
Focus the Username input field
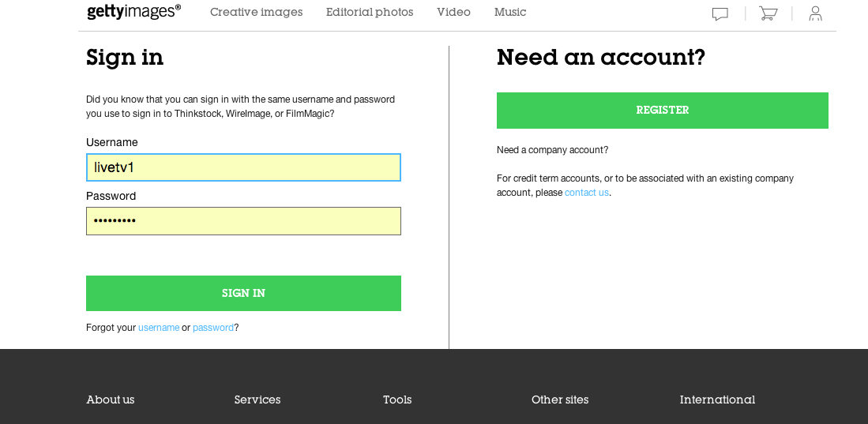(x=243, y=167)
